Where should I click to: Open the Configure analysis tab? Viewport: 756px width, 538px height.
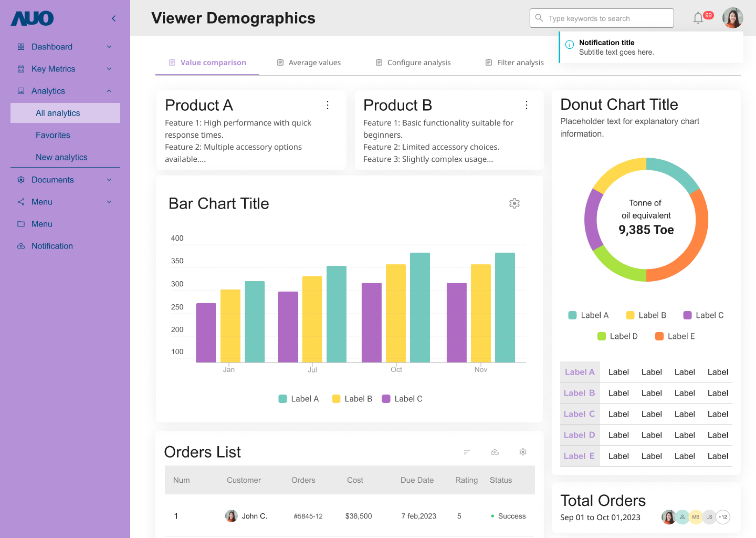tap(413, 63)
